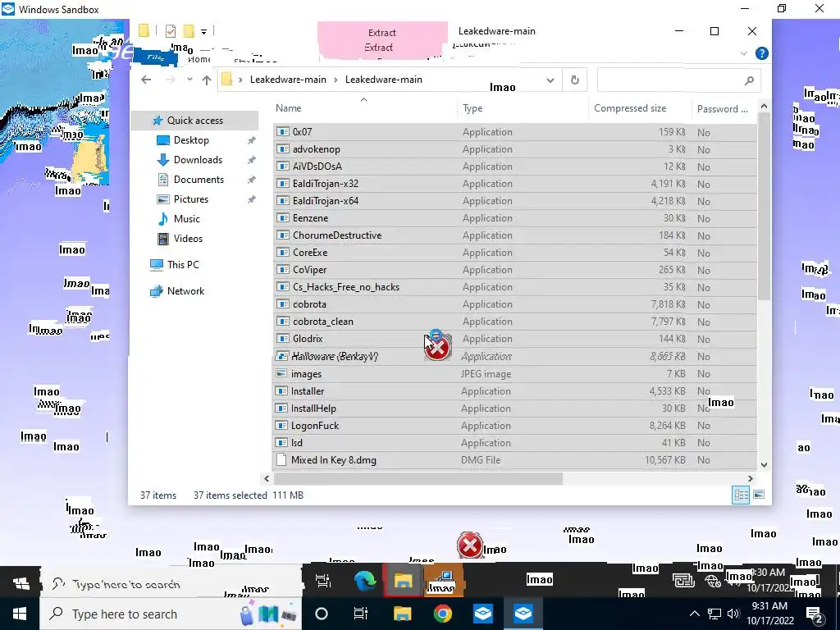Expand the ribbon with chevron
Viewport: 840px width, 630px height.
pyautogui.click(x=743, y=53)
